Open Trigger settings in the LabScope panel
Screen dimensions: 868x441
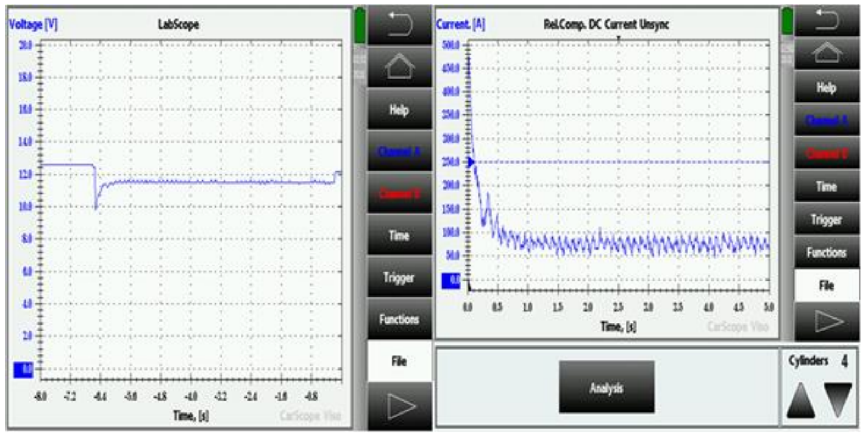pos(399,277)
